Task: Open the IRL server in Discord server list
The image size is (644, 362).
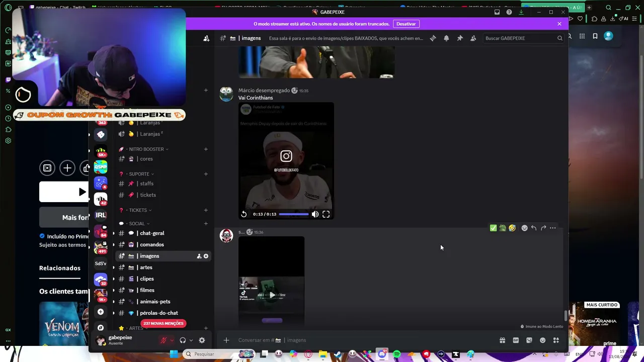Action: click(101, 215)
